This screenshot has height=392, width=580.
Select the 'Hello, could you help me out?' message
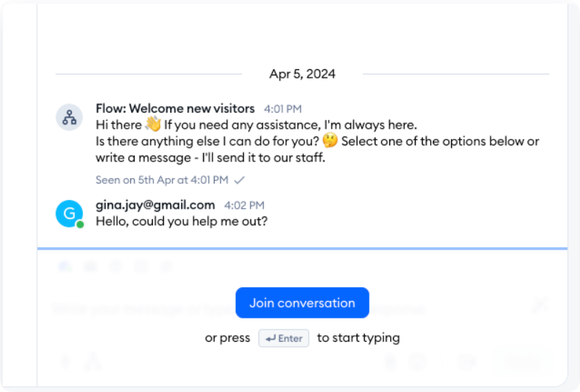click(x=181, y=221)
